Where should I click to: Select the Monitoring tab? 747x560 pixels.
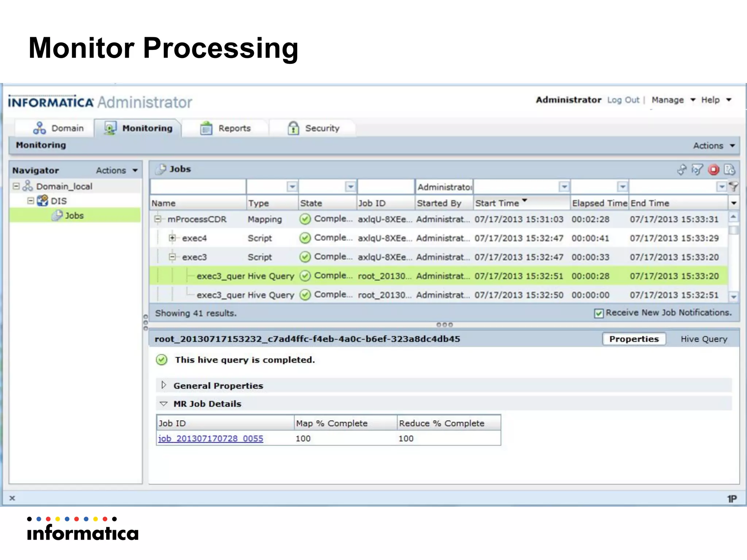138,128
